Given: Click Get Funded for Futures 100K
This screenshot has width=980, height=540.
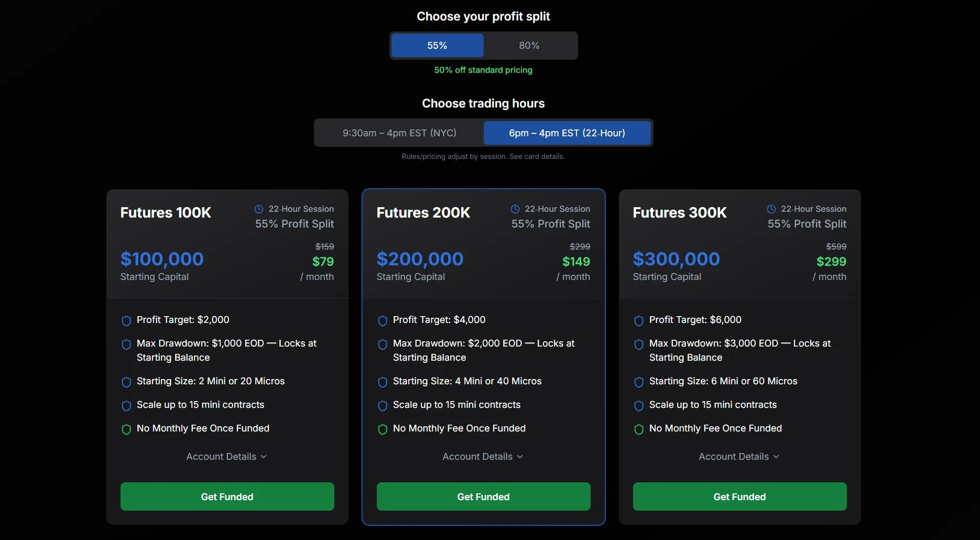Looking at the screenshot, I should (227, 496).
